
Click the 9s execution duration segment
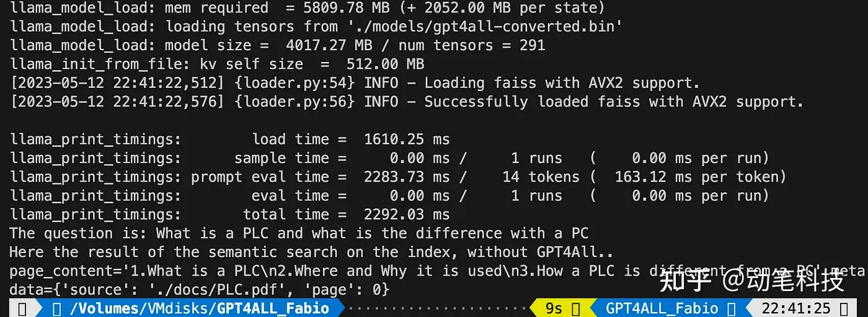pos(554,308)
